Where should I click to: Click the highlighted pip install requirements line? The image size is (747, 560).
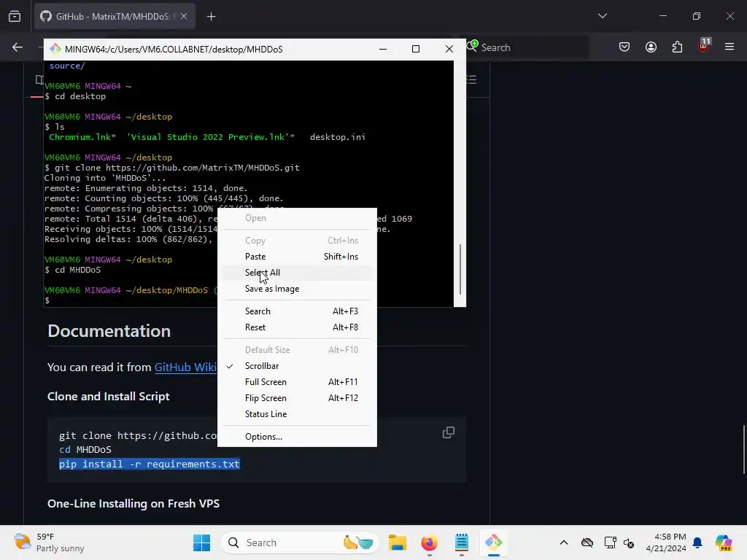(x=149, y=464)
